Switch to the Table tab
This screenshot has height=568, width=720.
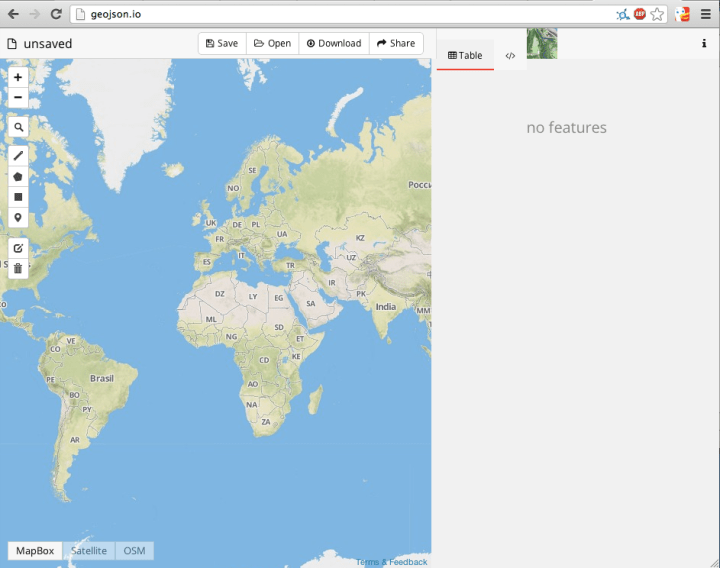click(x=465, y=56)
